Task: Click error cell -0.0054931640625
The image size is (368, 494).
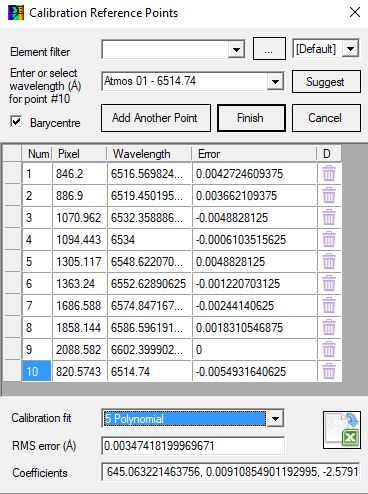Action: pyautogui.click(x=254, y=372)
